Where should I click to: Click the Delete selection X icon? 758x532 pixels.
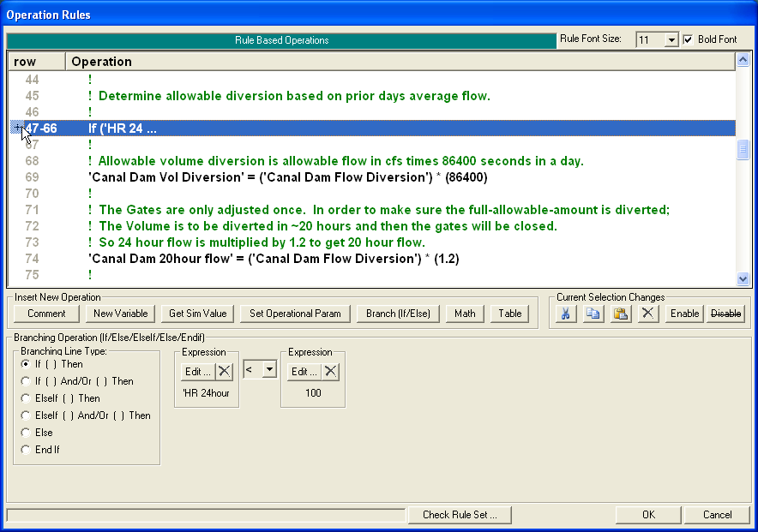click(x=648, y=314)
